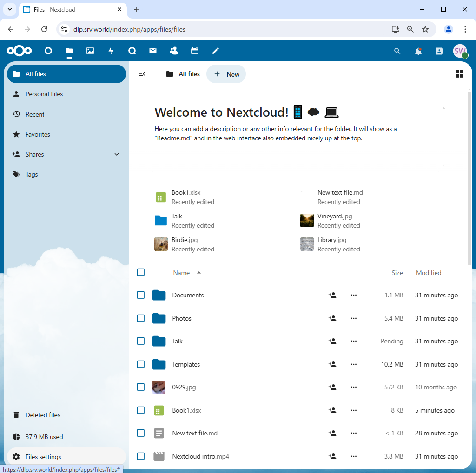The width and height of the screenshot is (476, 473).
Task: Select the Nextcloud intro.mp4 checkbox
Action: (x=141, y=456)
